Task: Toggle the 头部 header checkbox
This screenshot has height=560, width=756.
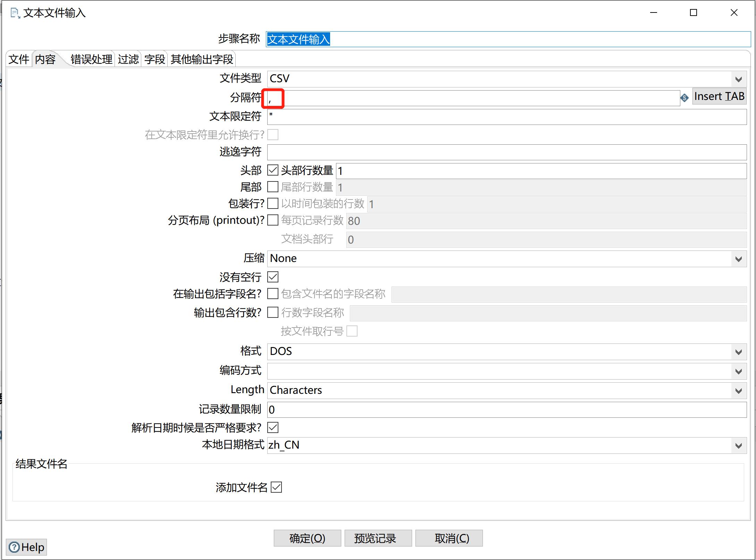Action: click(273, 170)
